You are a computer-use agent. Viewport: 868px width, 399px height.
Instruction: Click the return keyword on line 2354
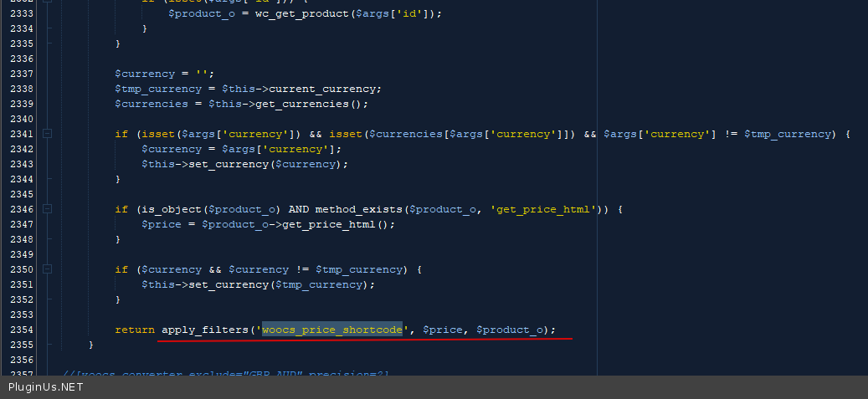coord(135,330)
